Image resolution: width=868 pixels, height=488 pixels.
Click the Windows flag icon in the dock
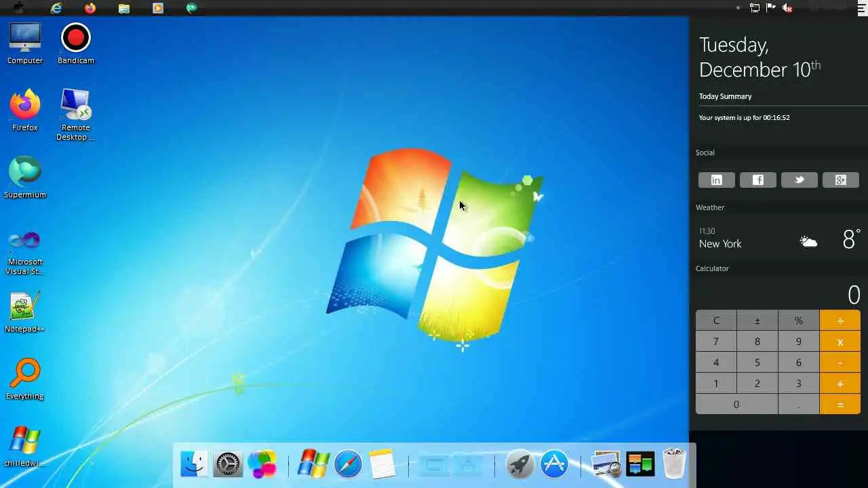pos(313,464)
